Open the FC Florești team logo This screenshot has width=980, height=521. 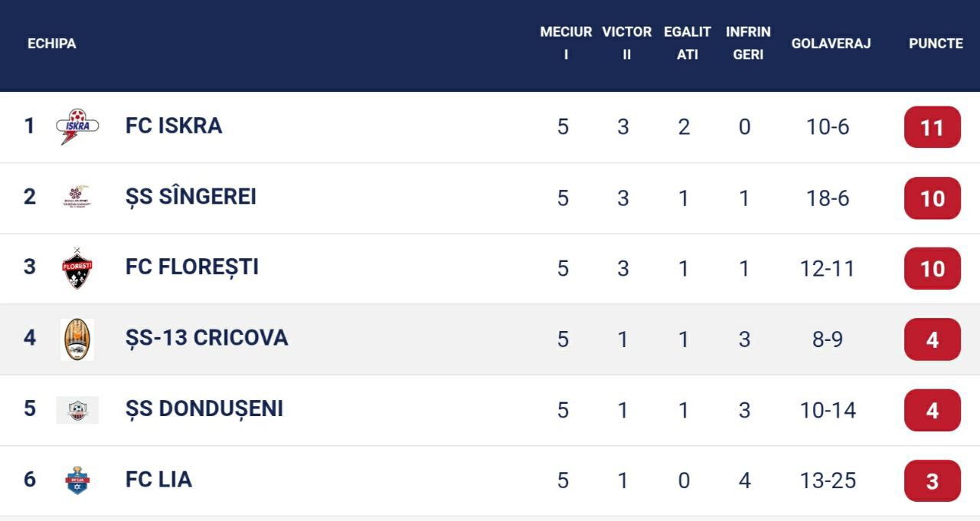click(77, 268)
